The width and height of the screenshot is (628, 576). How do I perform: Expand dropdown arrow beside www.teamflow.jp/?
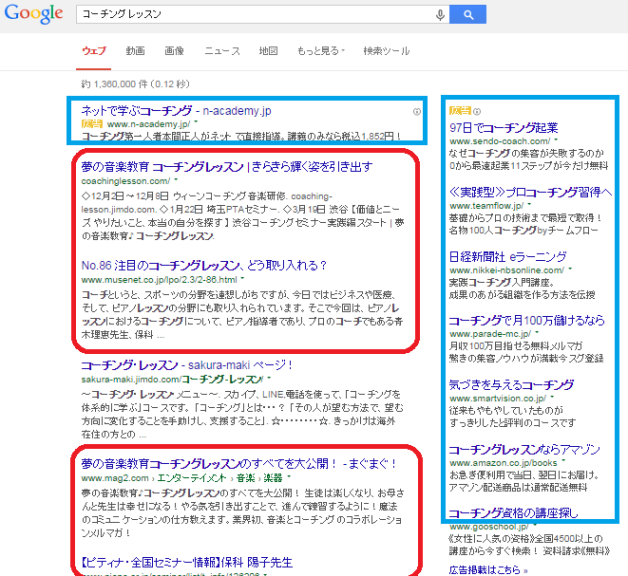[529, 203]
